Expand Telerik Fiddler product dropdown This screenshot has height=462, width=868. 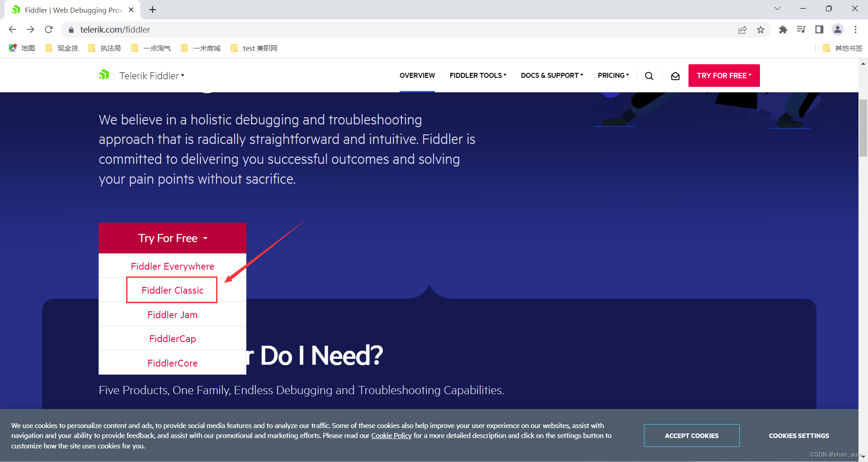point(152,76)
